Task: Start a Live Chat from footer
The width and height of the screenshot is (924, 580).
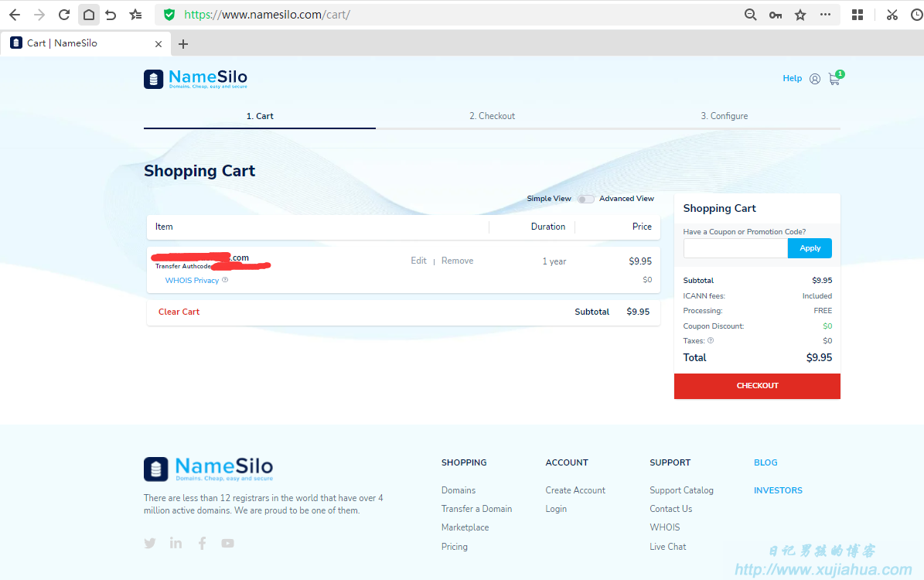Action: 667,547
